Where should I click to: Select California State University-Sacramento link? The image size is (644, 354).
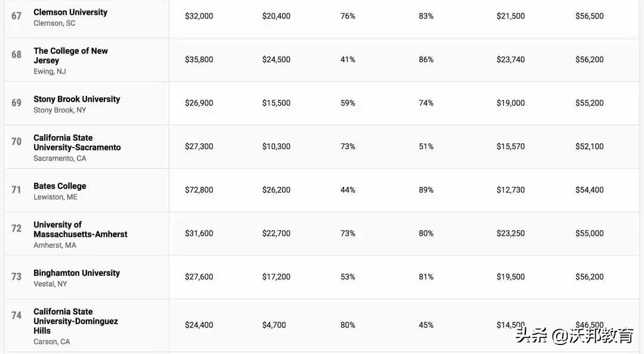coord(77,143)
